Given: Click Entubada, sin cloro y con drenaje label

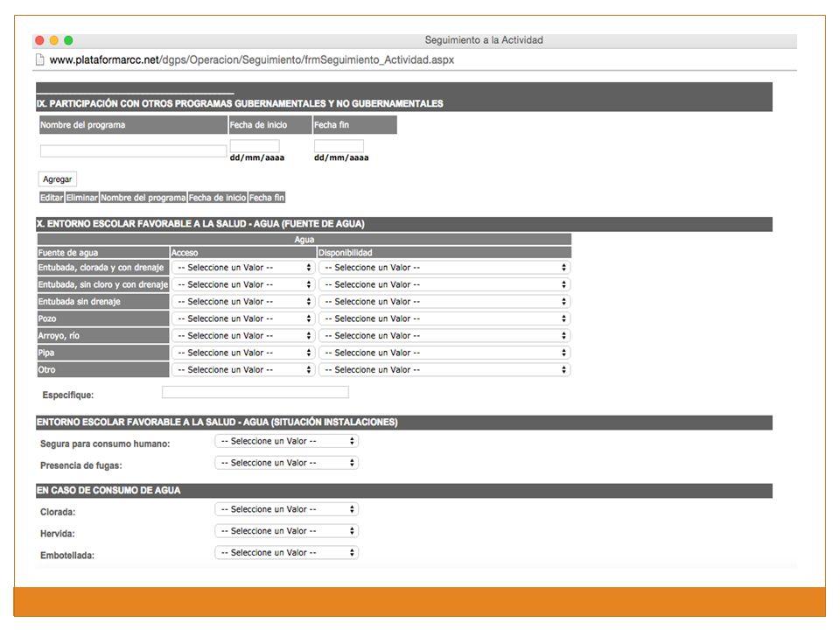Looking at the screenshot, I should tap(103, 284).
